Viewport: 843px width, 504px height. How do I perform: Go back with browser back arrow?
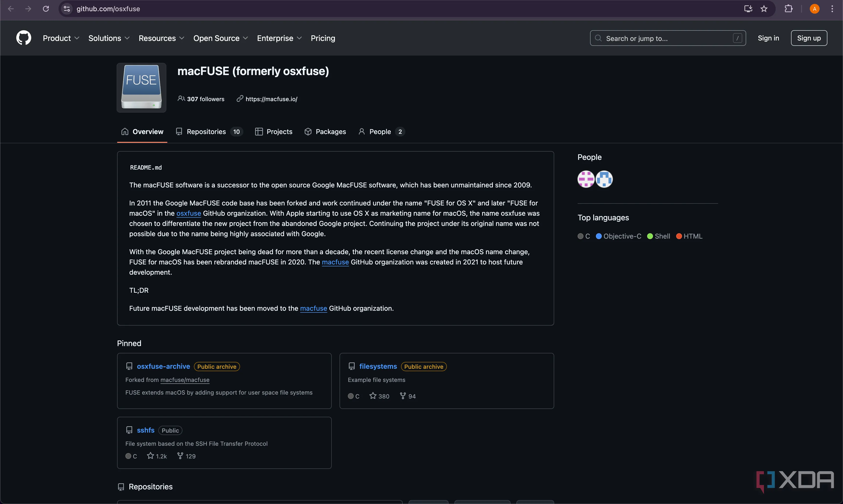pos(10,9)
